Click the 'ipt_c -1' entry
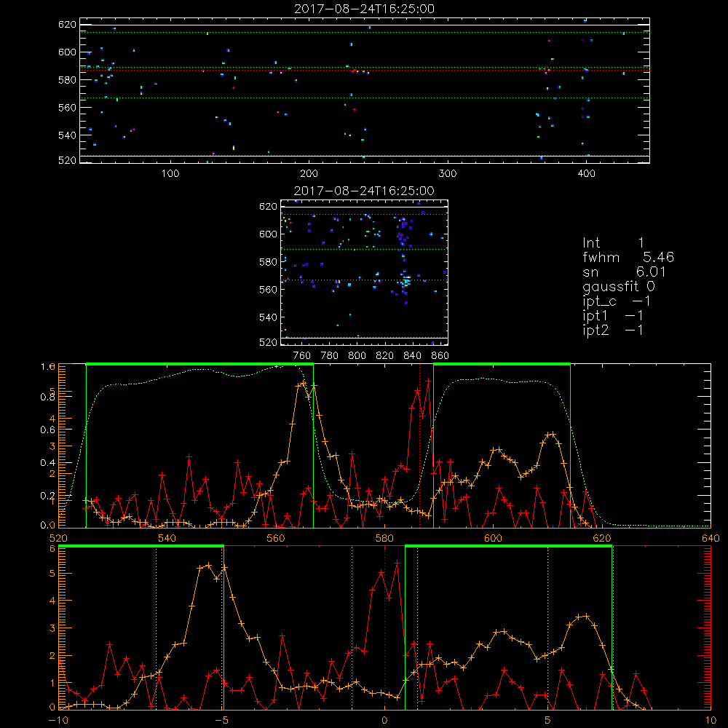This screenshot has height=728, width=728. (x=617, y=301)
